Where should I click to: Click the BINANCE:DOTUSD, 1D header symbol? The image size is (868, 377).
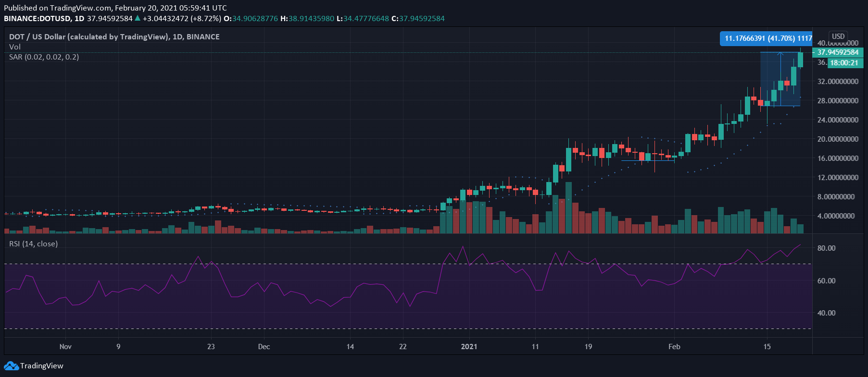[44, 19]
